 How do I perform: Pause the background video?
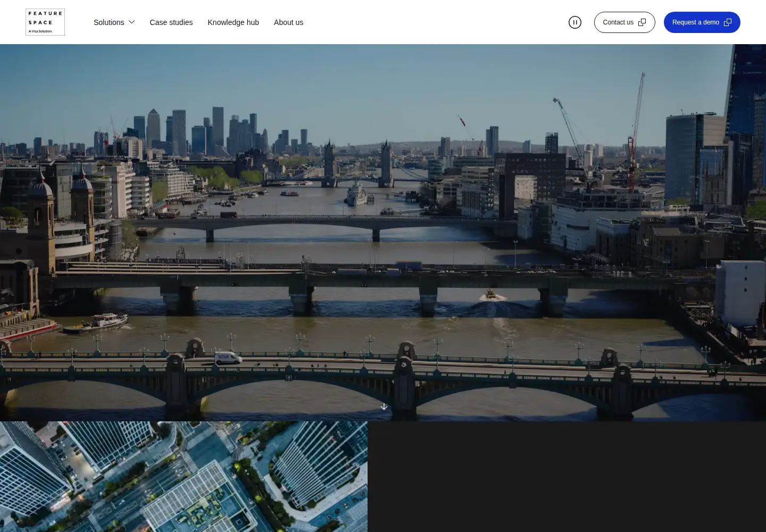point(575,22)
